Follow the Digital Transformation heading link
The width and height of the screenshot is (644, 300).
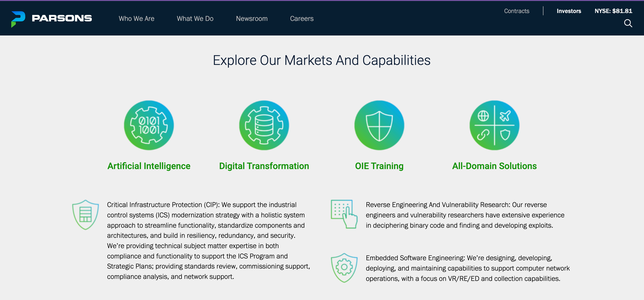coord(264,166)
